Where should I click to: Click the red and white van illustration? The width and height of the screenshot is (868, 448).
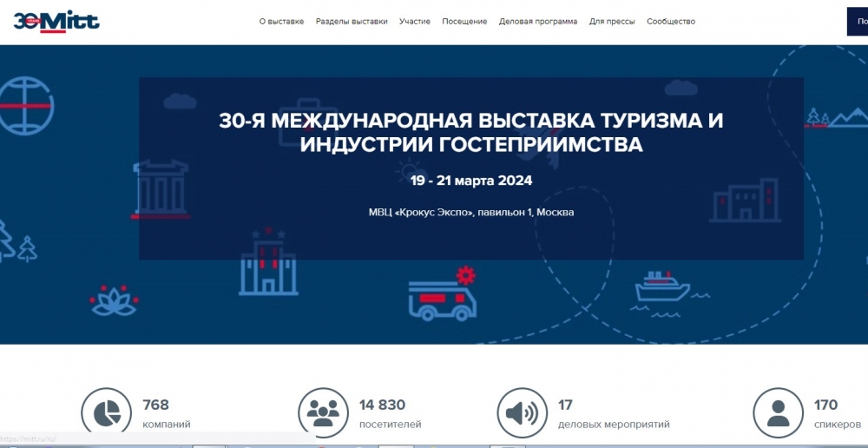(442, 295)
